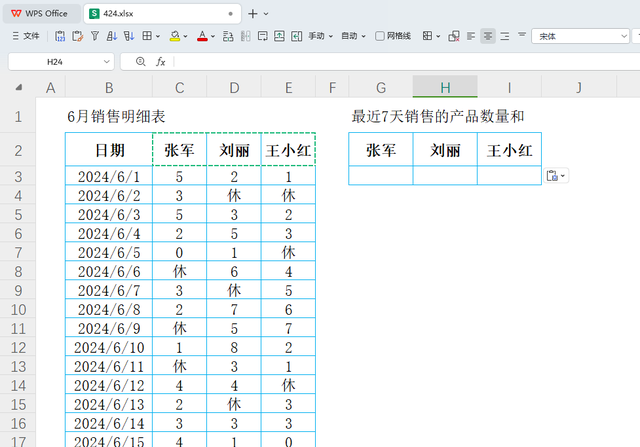Image resolution: width=640 pixels, height=447 pixels.
Task: Sort ascending with the A-down icon
Action: coord(112,36)
